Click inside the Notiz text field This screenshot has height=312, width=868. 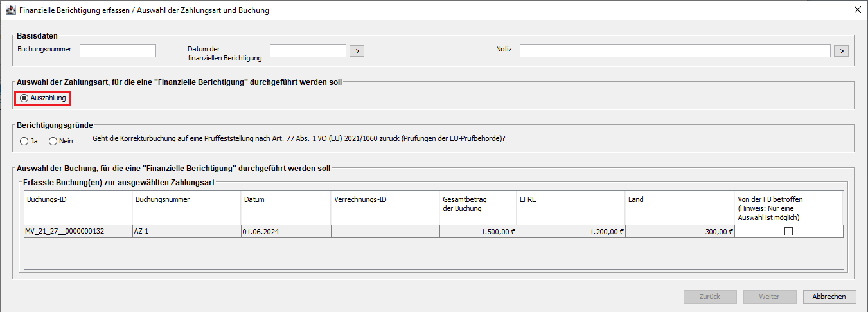pyautogui.click(x=675, y=51)
